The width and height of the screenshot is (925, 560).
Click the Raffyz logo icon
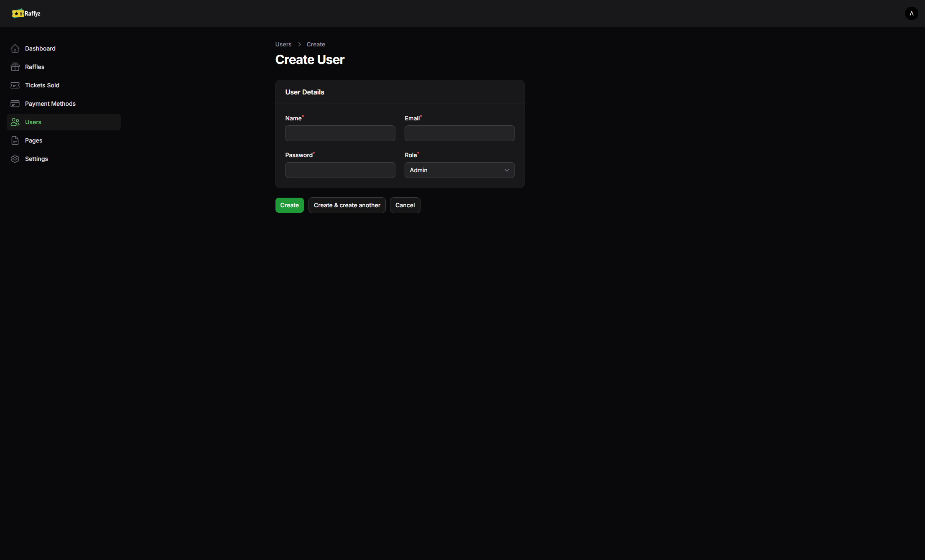(18, 13)
